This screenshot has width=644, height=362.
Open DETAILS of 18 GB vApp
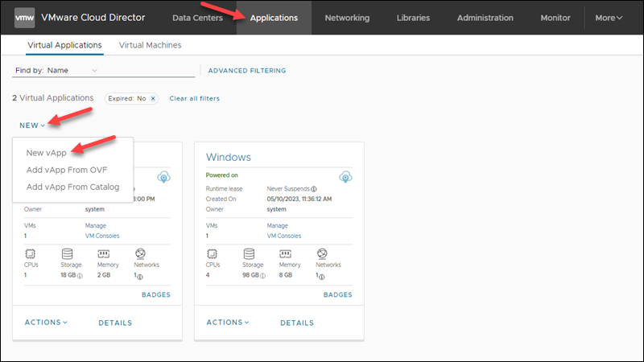pyautogui.click(x=115, y=323)
